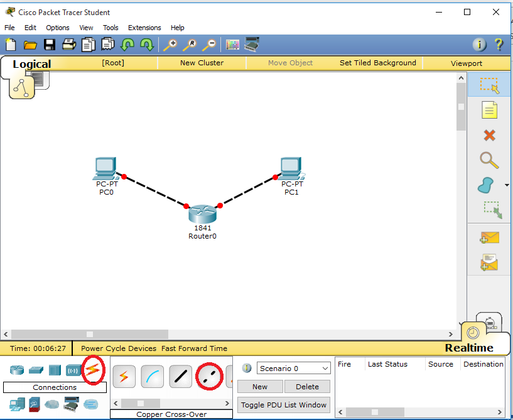Screen dimensions: 513x420
Task: Click Power Cycle Devices
Action: 119,348
